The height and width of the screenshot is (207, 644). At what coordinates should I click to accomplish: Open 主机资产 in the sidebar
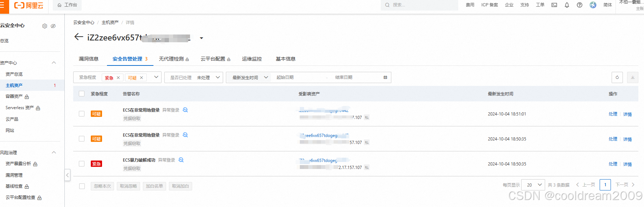point(14,86)
